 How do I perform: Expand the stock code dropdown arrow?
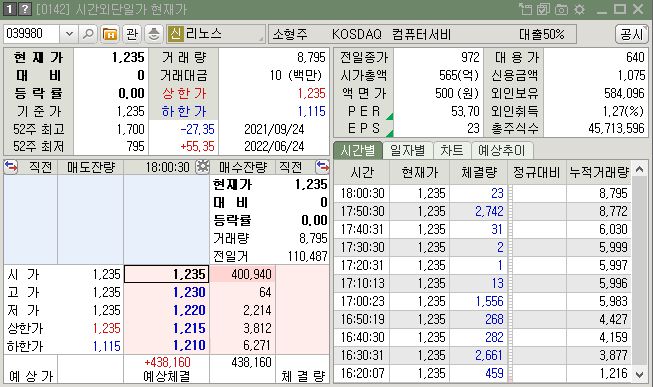coord(69,34)
